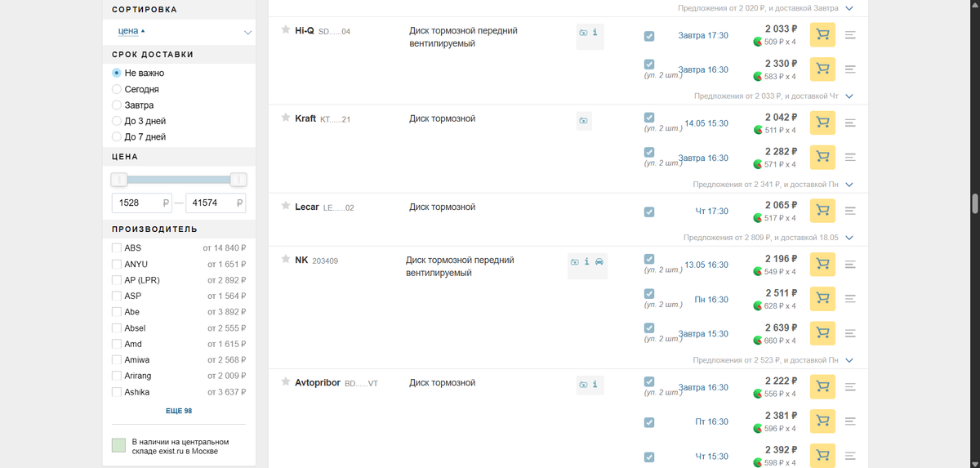Select the 'До 7 дней' delivery option
Viewport: 980px width, 468px height.
point(117,137)
